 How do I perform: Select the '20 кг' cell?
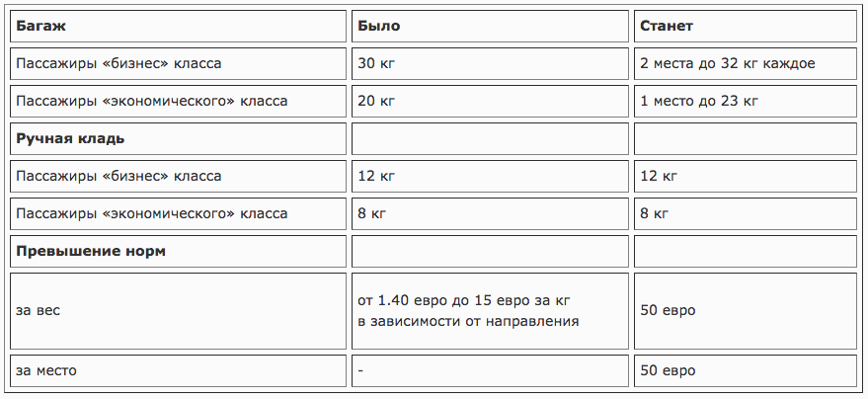click(x=490, y=102)
